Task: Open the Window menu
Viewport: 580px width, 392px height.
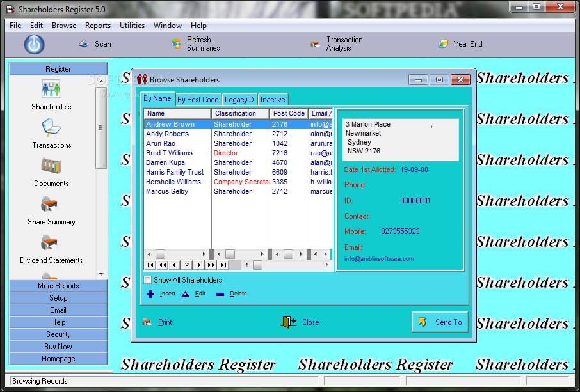Action: [168, 26]
